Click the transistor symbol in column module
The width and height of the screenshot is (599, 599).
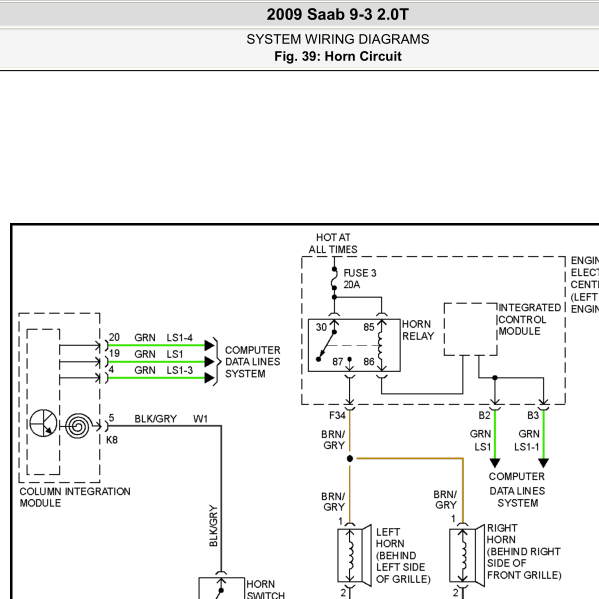(x=43, y=423)
